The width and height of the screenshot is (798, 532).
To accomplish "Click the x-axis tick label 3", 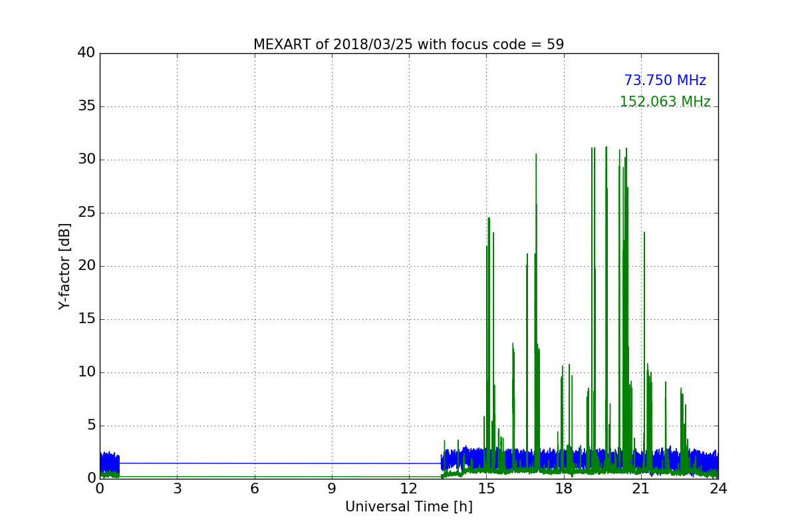I will tap(177, 489).
